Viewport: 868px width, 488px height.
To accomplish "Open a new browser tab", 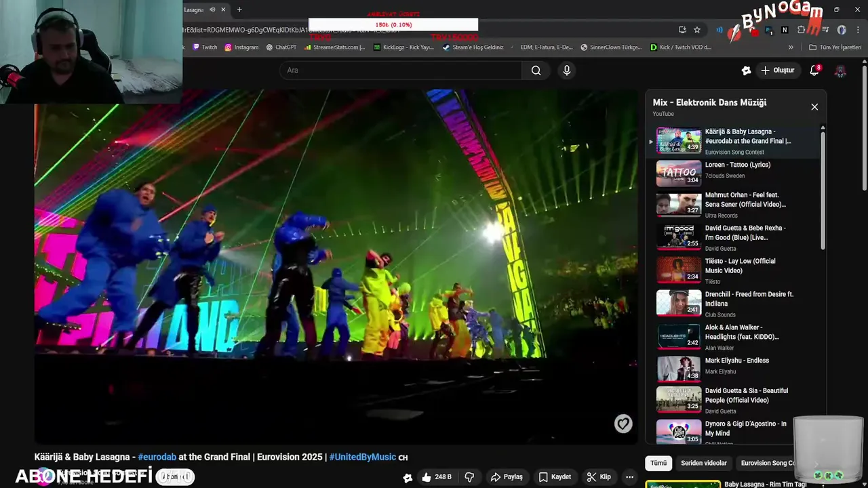I will coord(239,9).
